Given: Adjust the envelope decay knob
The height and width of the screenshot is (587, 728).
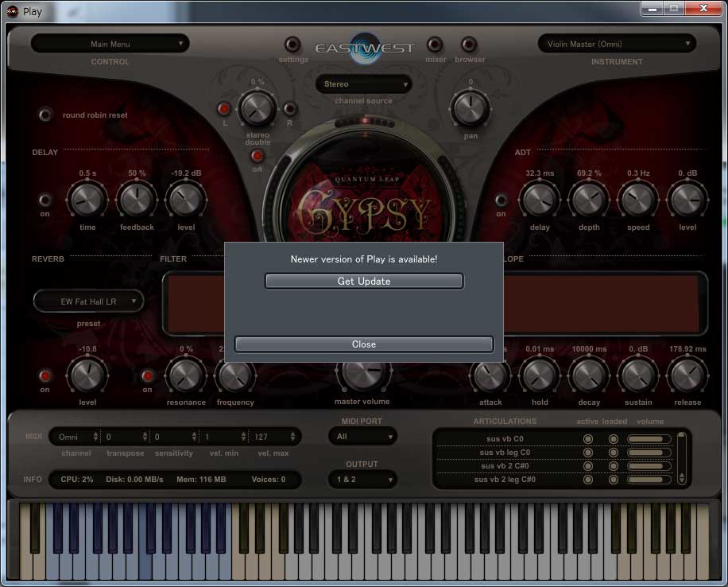Looking at the screenshot, I should pyautogui.click(x=589, y=375).
